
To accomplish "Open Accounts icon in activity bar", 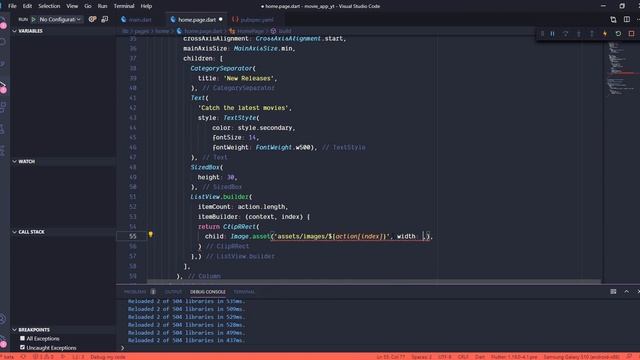I will [x=3, y=319].
